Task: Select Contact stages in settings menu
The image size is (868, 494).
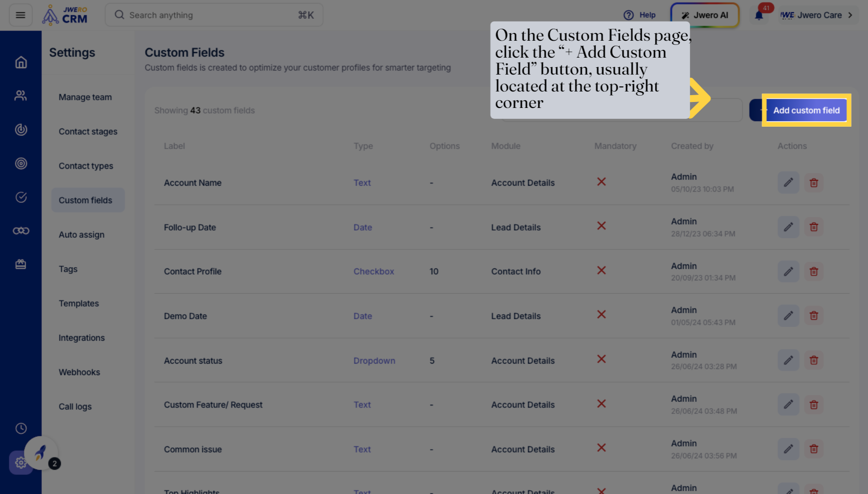Action: click(88, 132)
